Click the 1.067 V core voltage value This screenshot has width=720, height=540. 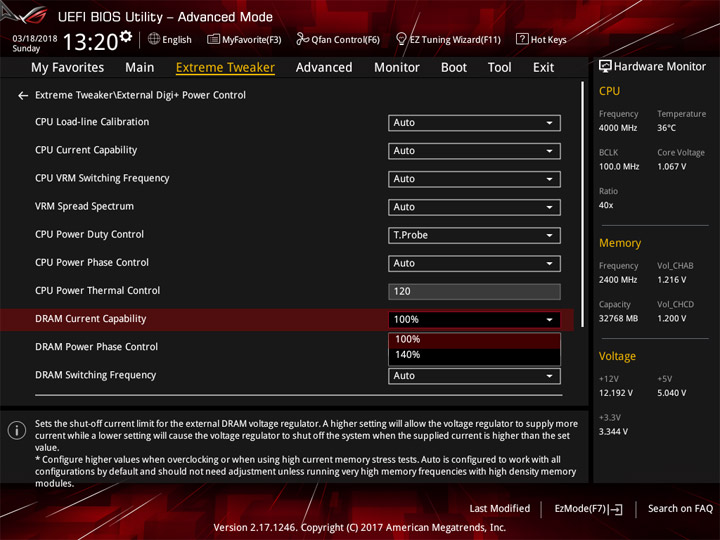tap(671, 167)
